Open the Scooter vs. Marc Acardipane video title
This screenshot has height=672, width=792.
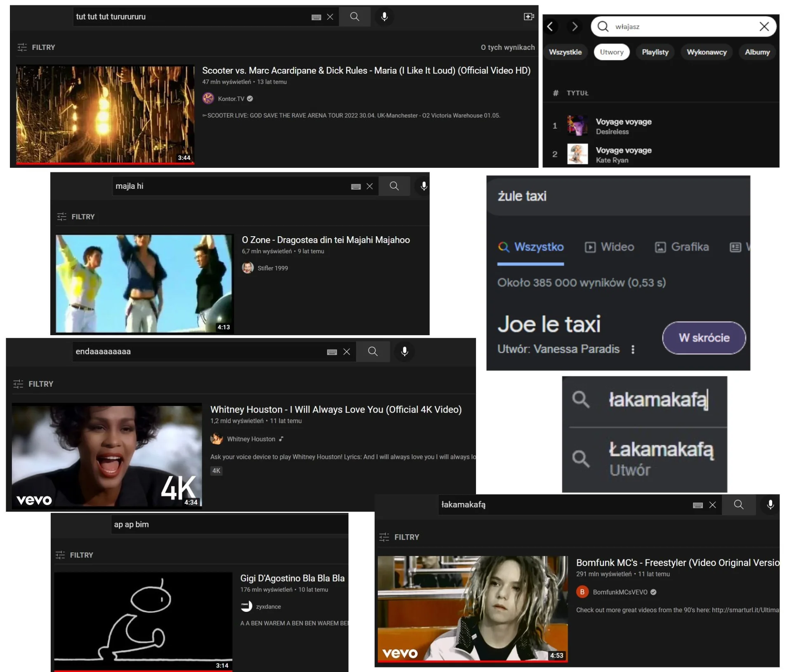coord(366,70)
